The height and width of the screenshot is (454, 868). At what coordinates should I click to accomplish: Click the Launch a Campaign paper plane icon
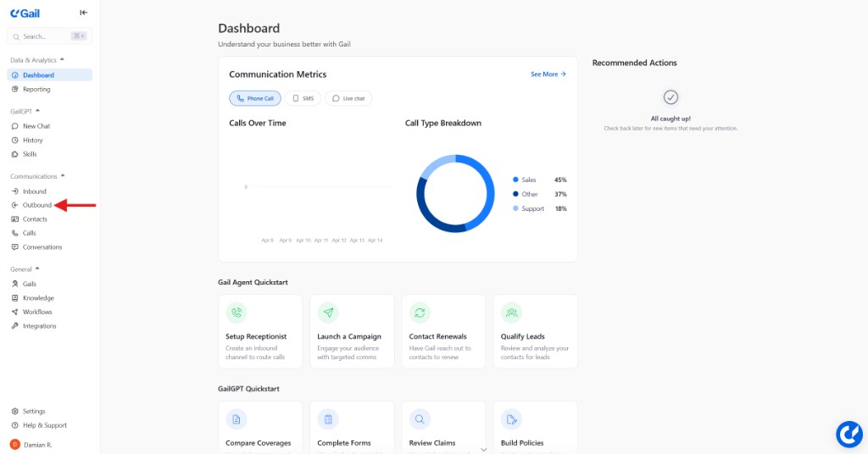click(x=328, y=313)
